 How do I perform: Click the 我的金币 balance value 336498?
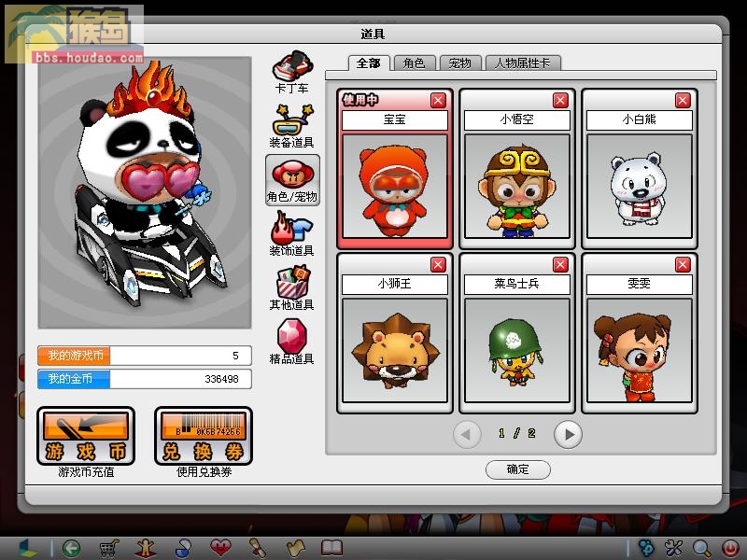point(221,380)
